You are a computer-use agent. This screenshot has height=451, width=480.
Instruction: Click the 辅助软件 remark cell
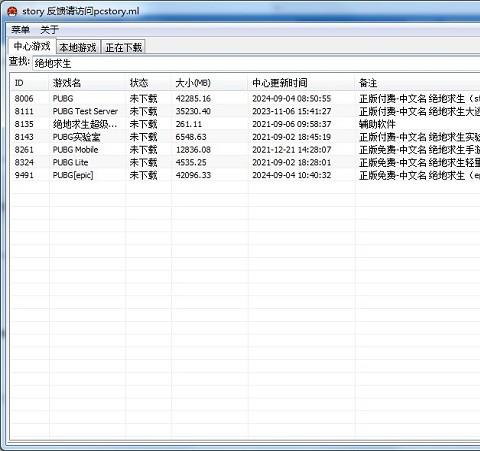[x=377, y=124]
